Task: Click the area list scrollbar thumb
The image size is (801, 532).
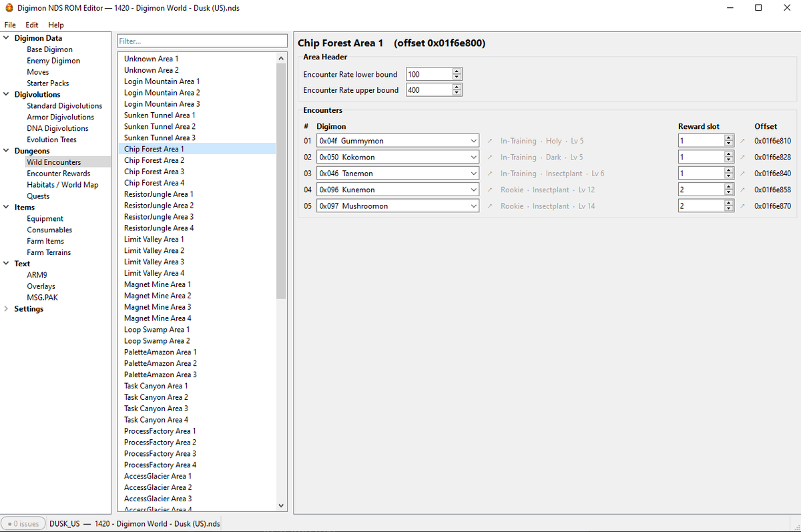Action: [x=281, y=181]
